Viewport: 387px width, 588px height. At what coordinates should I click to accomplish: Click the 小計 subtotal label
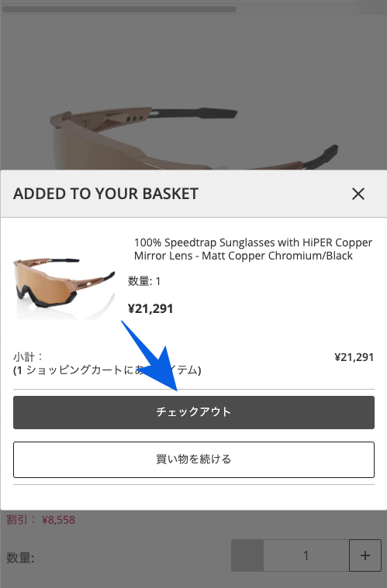[28, 356]
